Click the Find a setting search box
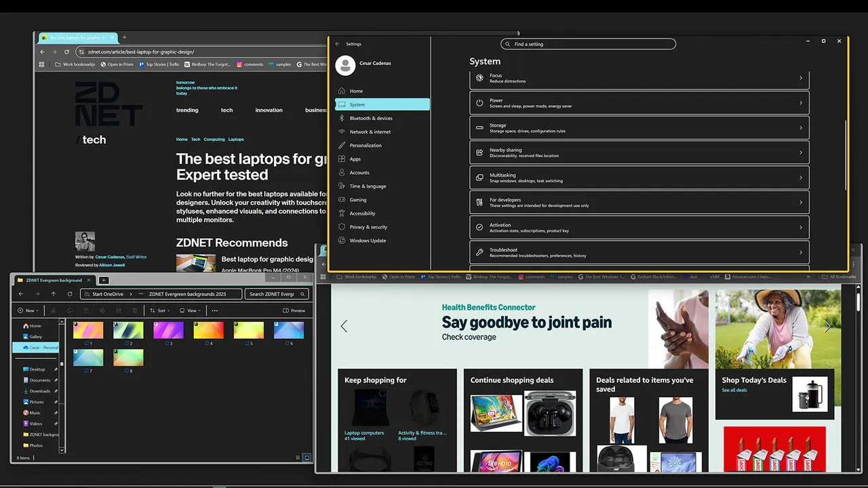 click(588, 44)
